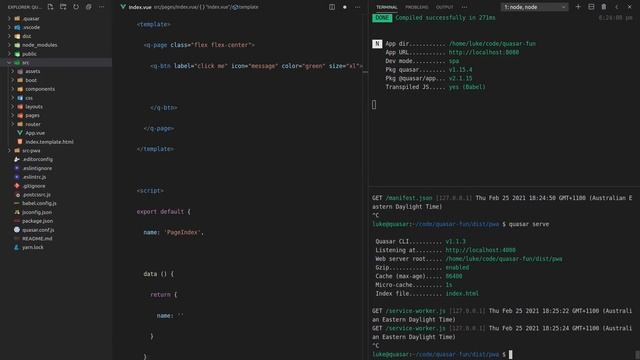The width and height of the screenshot is (640, 360).
Task: Collapse all folders in Explorer
Action: 89,7
